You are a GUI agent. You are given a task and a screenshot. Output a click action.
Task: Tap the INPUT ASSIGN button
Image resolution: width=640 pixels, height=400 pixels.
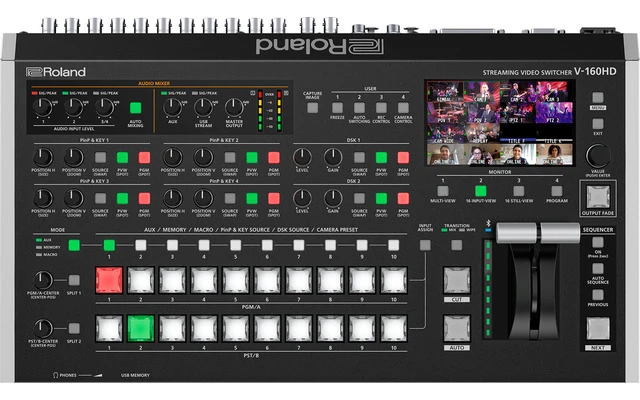pos(425,245)
